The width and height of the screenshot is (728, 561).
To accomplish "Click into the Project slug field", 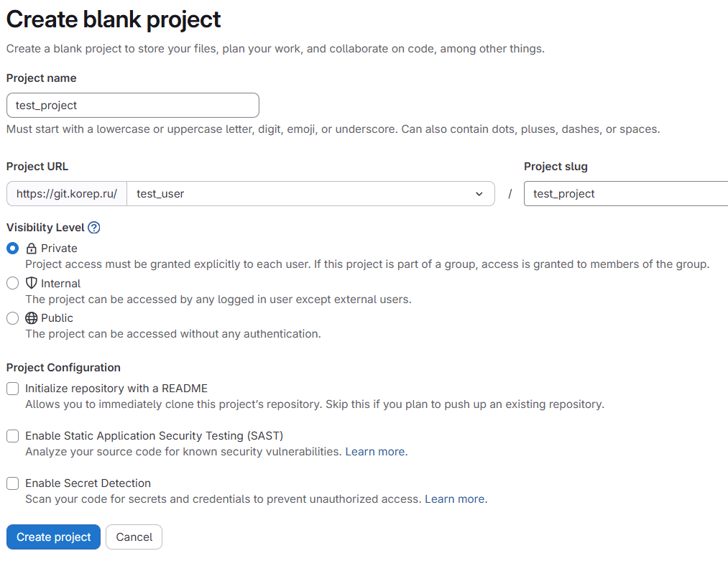I will [x=625, y=194].
